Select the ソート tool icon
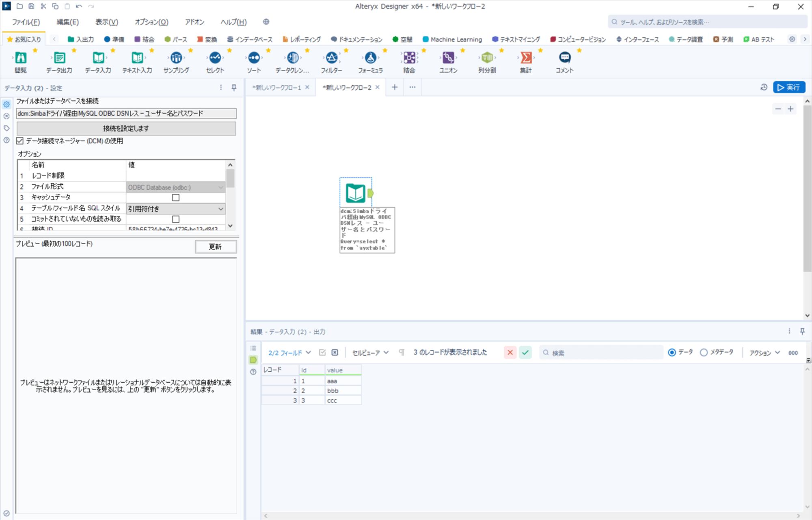 pos(254,58)
